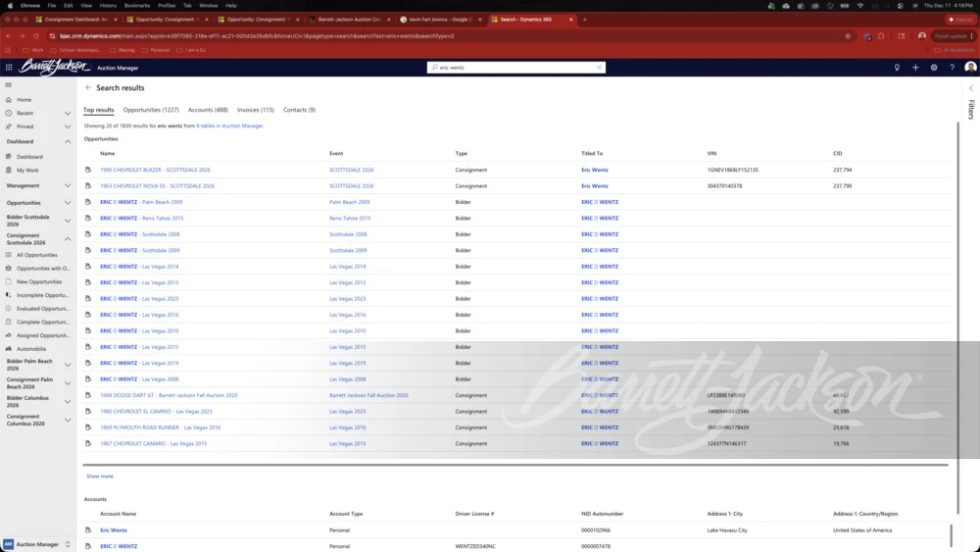Click Finish update button in Chrome
980x552 pixels.
pyautogui.click(x=954, y=36)
